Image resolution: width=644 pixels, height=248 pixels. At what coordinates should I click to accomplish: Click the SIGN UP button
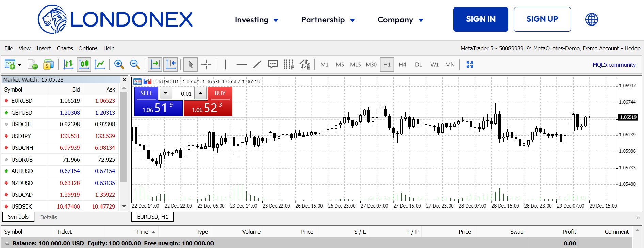(x=542, y=19)
